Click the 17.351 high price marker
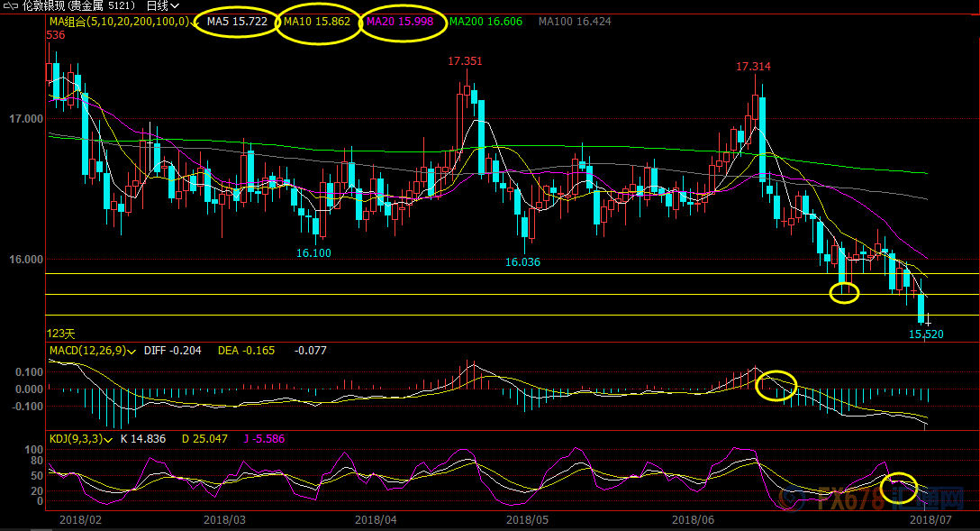 pyautogui.click(x=465, y=61)
